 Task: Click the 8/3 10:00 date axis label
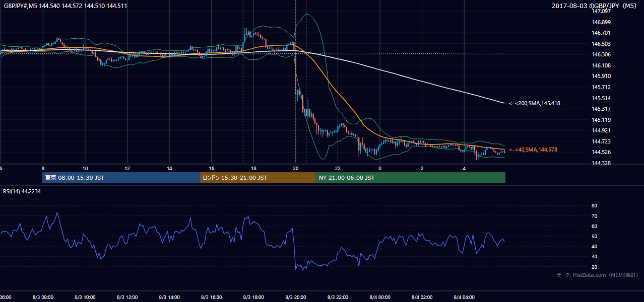click(85, 297)
